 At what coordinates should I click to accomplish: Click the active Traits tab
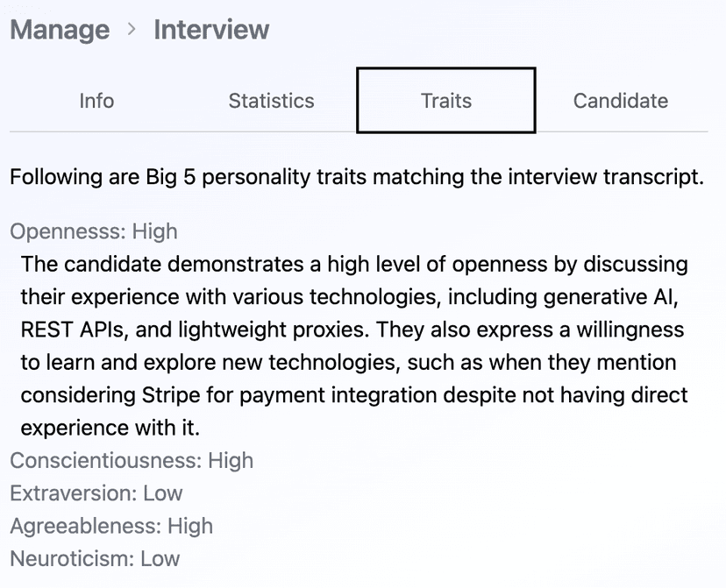click(445, 101)
